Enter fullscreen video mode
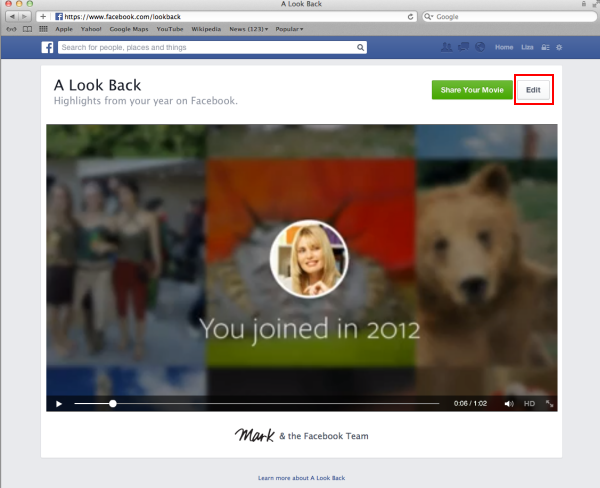 click(x=549, y=403)
